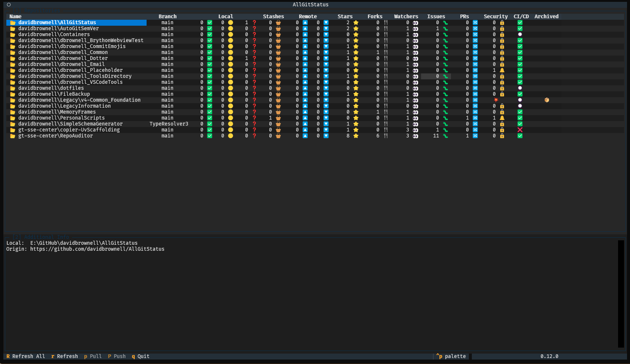
Task: Click the green CI/CD check for dbrownell_CommitEmojis
Action: click(x=520, y=47)
